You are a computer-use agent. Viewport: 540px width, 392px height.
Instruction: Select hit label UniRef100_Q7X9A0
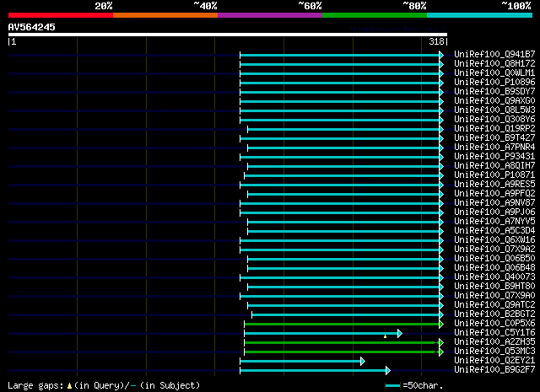494,296
